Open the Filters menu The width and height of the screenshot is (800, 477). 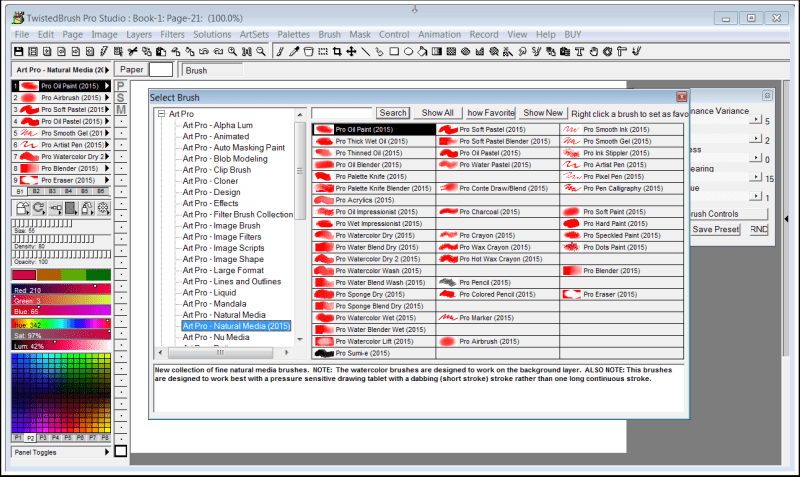[x=172, y=34]
